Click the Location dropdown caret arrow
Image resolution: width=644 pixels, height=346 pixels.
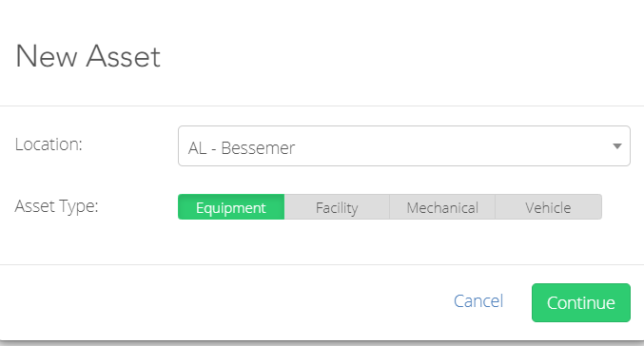tap(616, 146)
